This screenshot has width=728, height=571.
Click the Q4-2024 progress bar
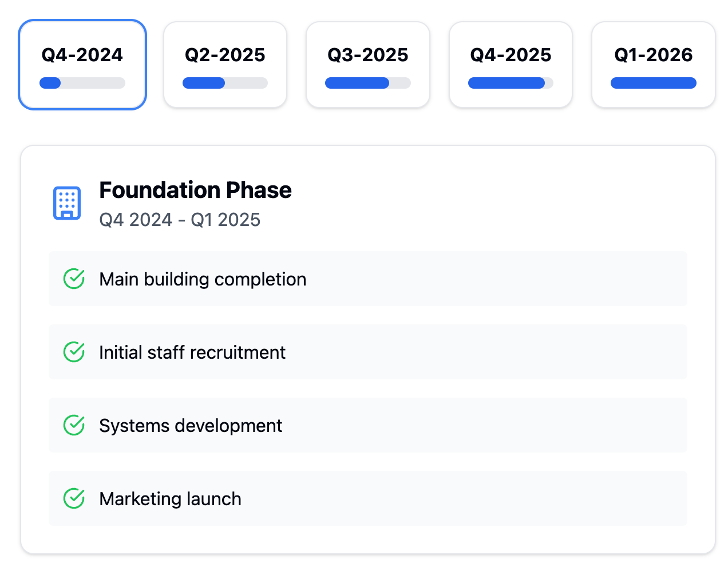point(82,83)
